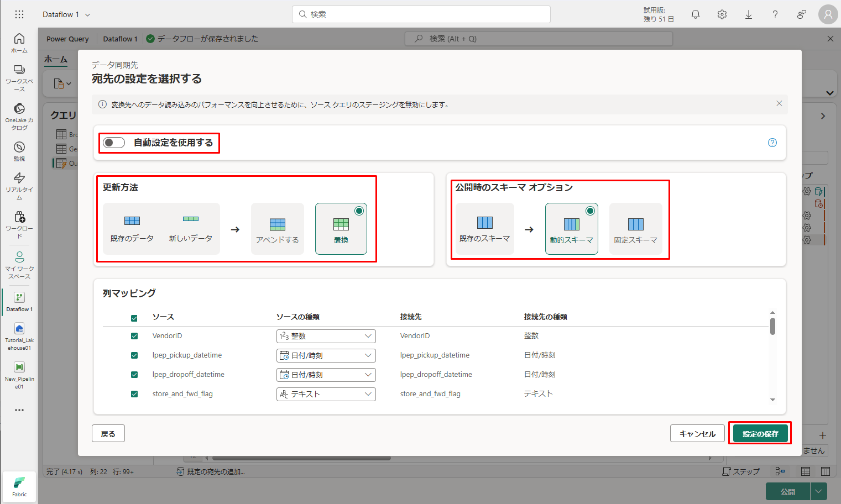Open the Workloads (ワークロード) sidebar icon
Viewport: 841px width, 504px height.
click(19, 223)
